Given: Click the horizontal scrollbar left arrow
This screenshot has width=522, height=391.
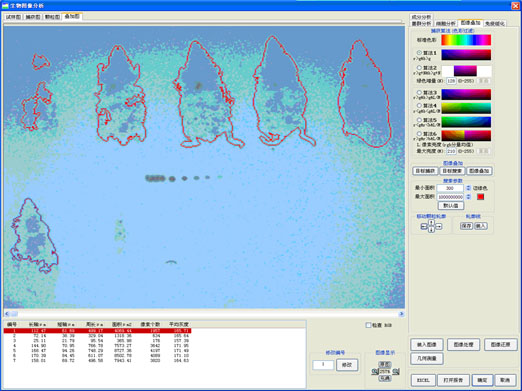Looking at the screenshot, I should pyautogui.click(x=7, y=314).
